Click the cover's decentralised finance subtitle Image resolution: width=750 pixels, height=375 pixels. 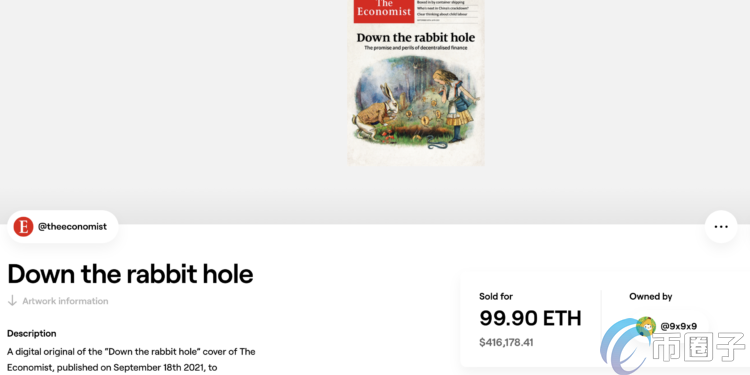[415, 48]
